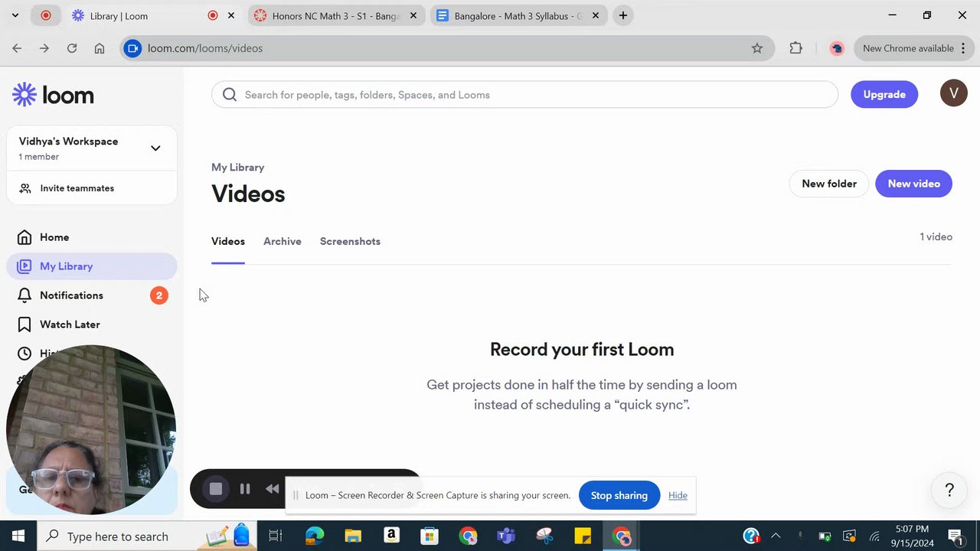Open Microsoft Edge from the taskbar
This screenshot has width=980, height=551.
(315, 536)
